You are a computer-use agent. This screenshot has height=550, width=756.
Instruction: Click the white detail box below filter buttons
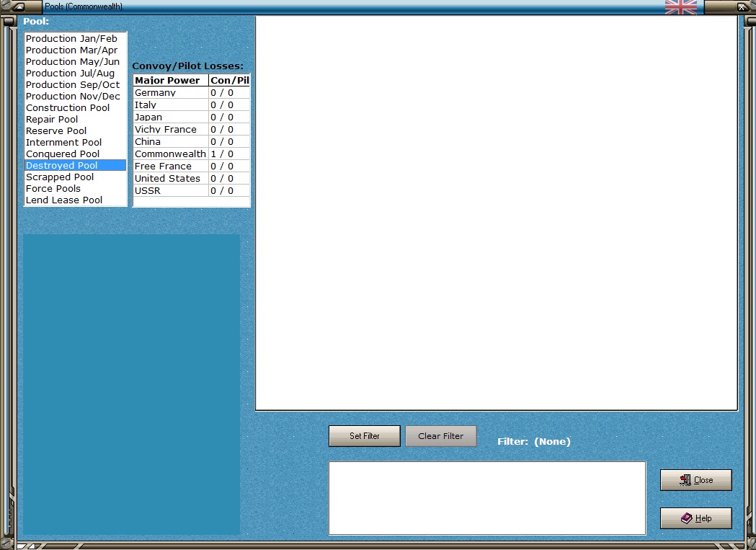[x=487, y=498]
